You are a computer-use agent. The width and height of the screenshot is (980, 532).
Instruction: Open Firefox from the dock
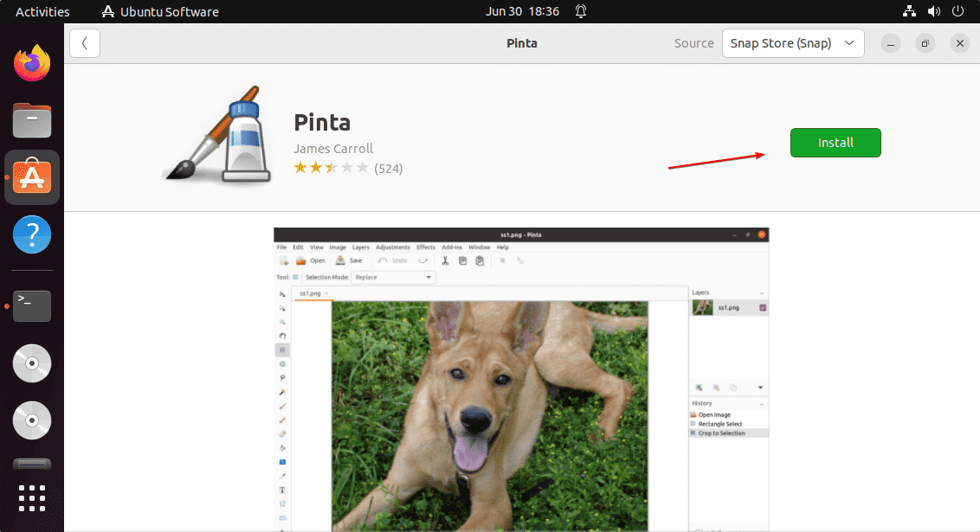pyautogui.click(x=31, y=61)
